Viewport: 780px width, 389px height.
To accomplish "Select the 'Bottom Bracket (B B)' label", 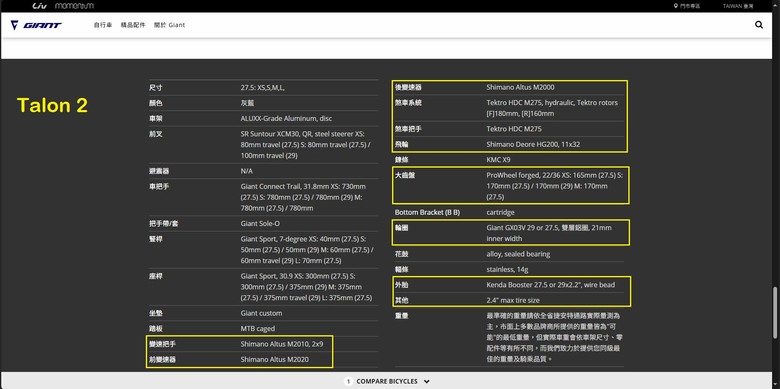I will 427,212.
